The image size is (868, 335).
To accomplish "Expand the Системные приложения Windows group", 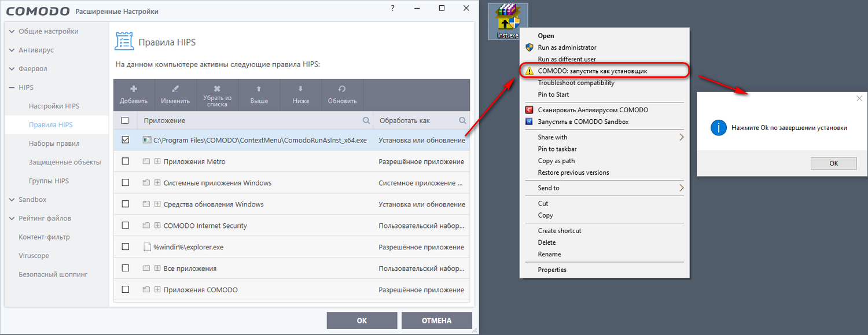I will 157,183.
